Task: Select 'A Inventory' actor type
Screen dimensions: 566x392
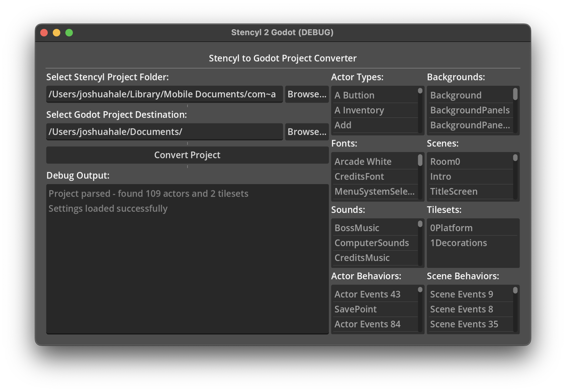Action: pyautogui.click(x=375, y=110)
